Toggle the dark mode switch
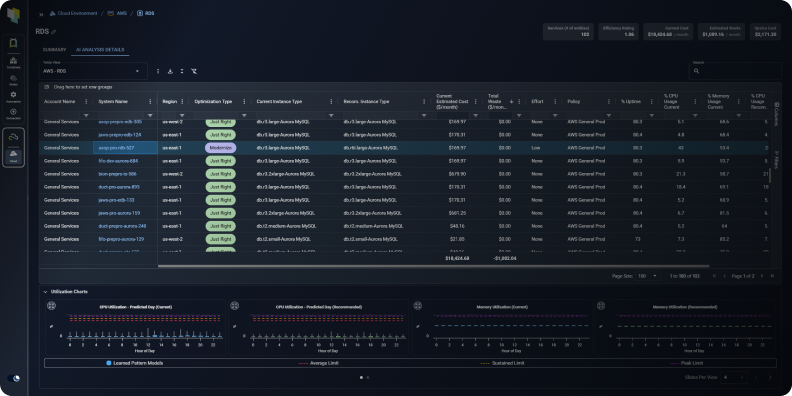The width and height of the screenshot is (792, 396). click(14, 378)
